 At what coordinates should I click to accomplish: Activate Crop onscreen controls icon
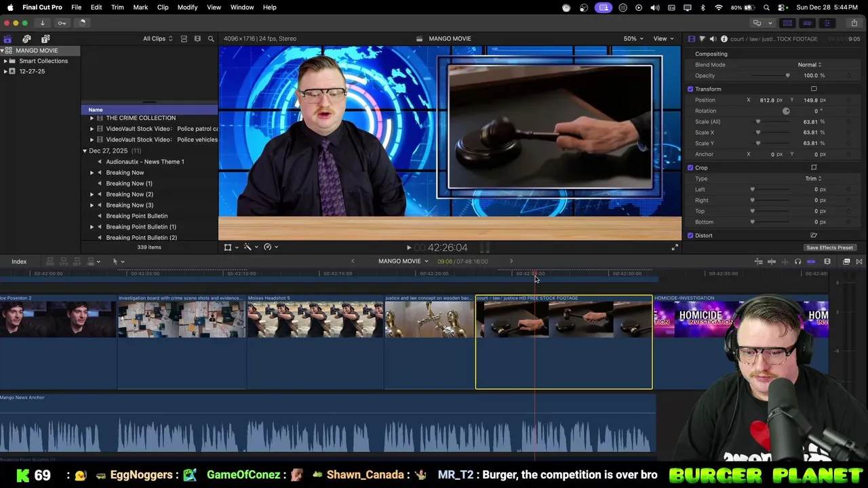coord(814,167)
